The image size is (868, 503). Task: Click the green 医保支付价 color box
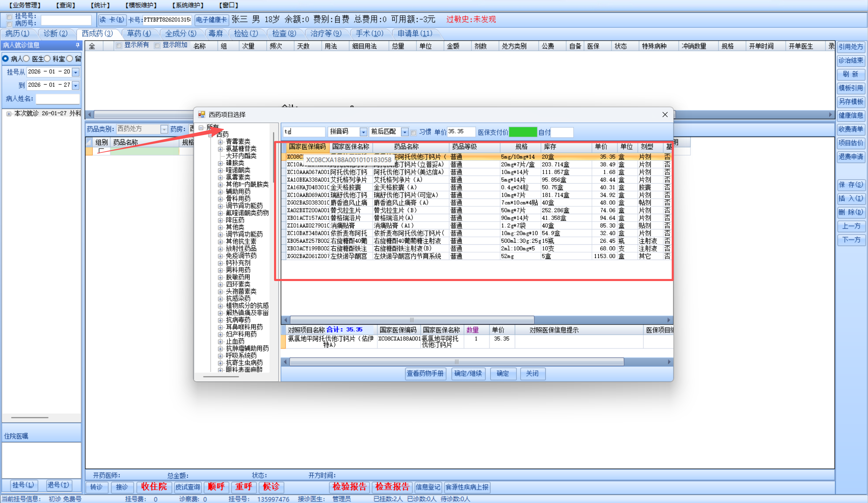(523, 132)
